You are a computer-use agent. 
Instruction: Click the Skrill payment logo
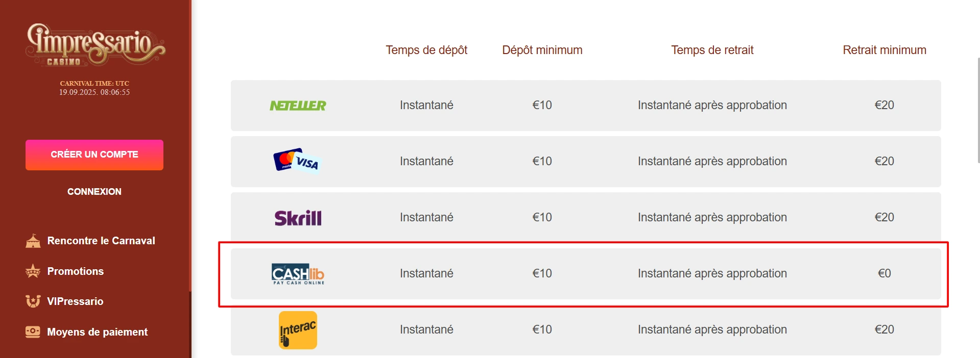(x=298, y=218)
